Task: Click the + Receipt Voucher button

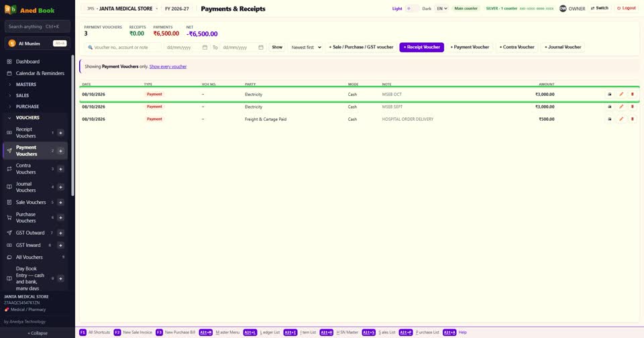Action: tap(421, 47)
